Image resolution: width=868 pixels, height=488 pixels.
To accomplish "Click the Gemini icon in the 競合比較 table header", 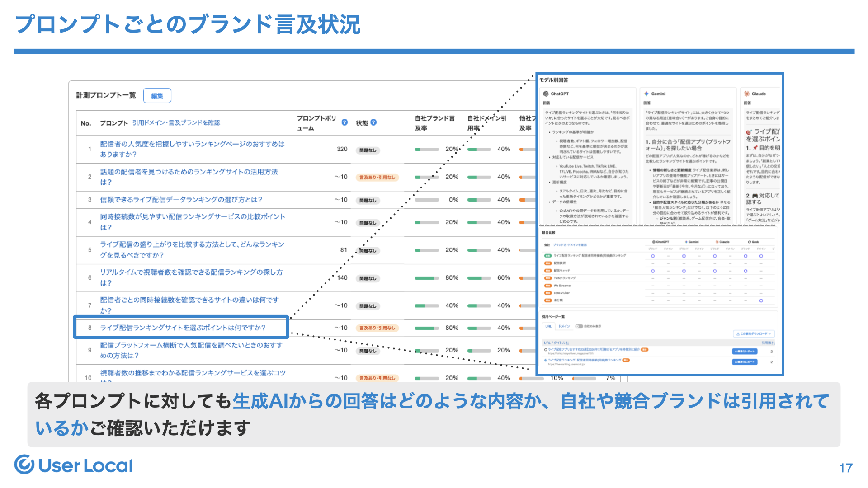I will 686,242.
